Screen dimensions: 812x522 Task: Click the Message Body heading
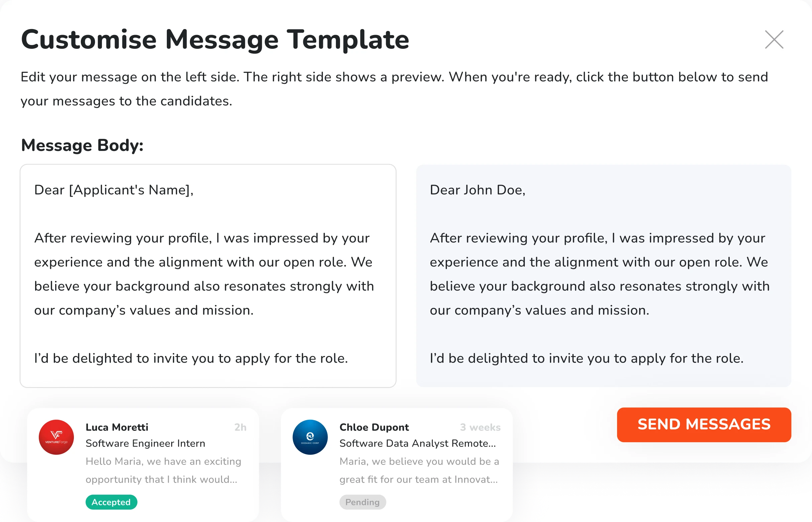[82, 145]
